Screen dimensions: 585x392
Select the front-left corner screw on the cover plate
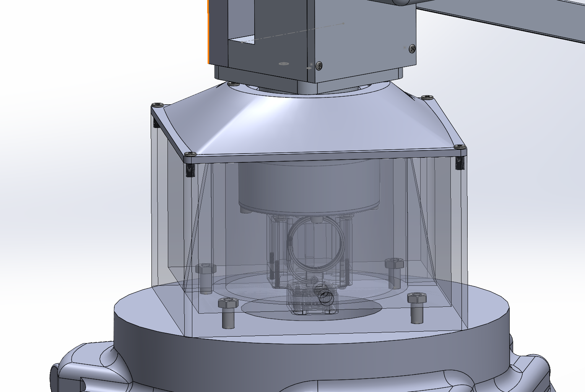(x=190, y=154)
